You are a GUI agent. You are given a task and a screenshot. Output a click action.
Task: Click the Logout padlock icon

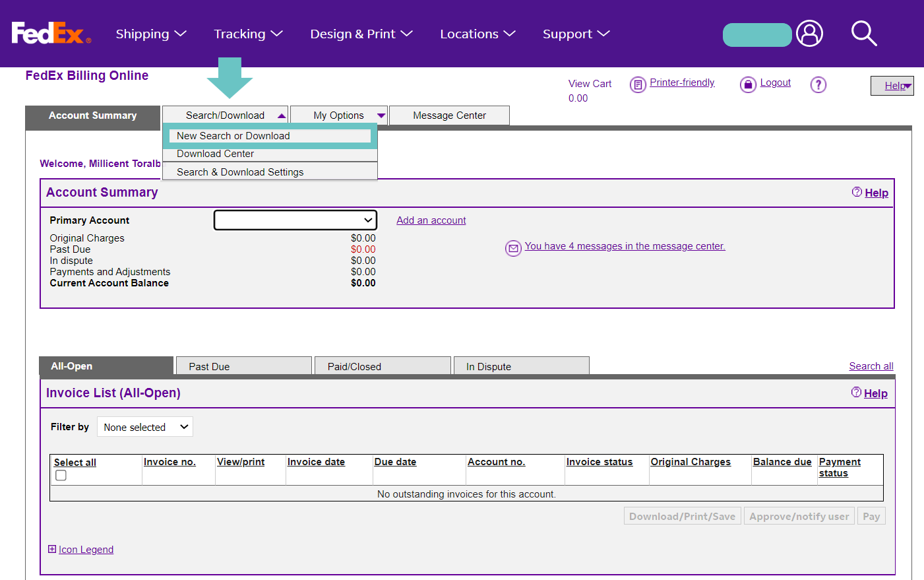click(x=748, y=84)
